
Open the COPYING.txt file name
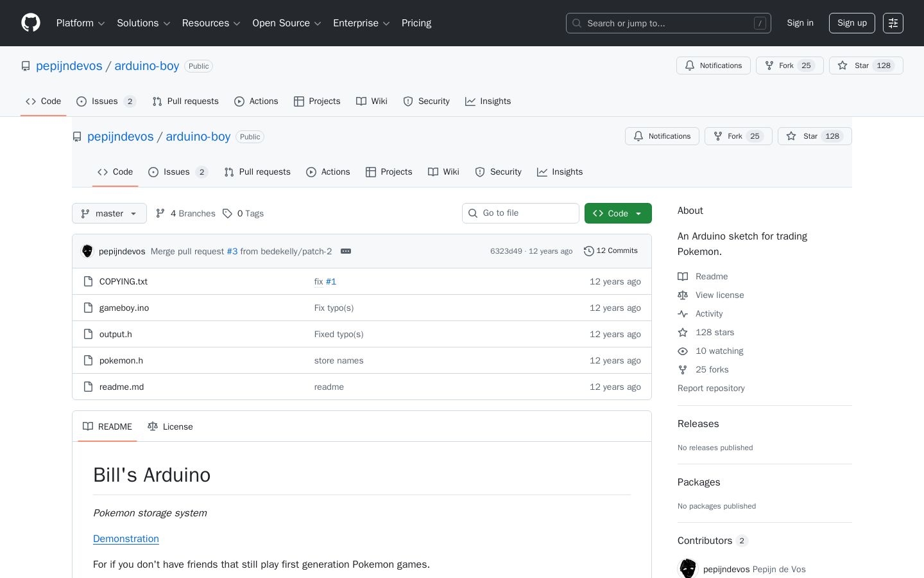pyautogui.click(x=123, y=281)
